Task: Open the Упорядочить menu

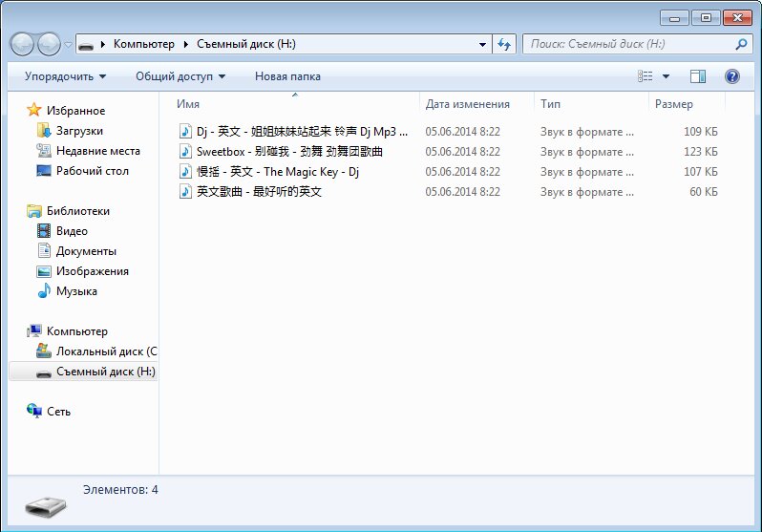Action: pyautogui.click(x=65, y=76)
